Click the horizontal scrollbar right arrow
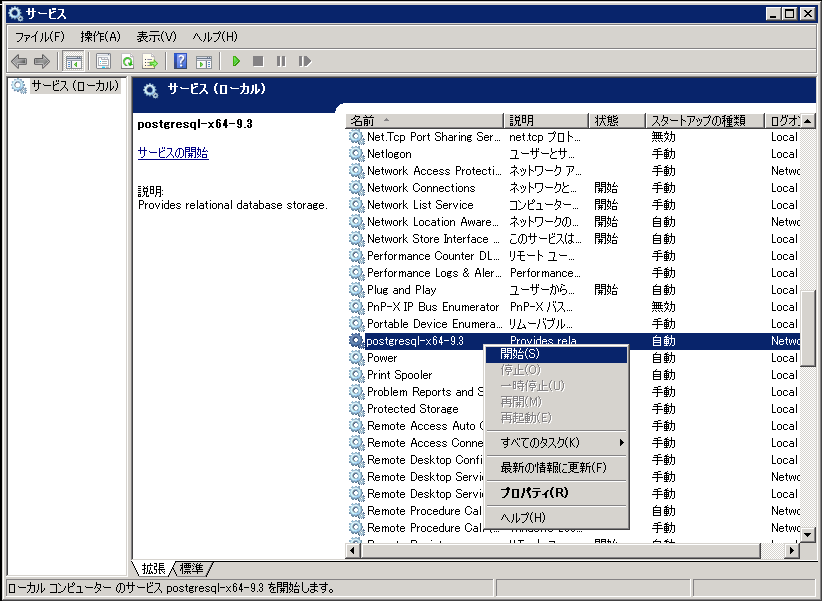This screenshot has width=822, height=601. [x=792, y=550]
